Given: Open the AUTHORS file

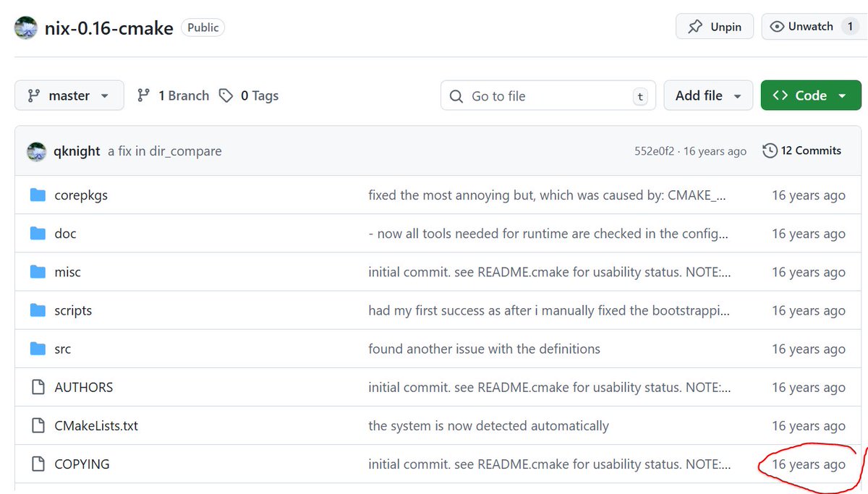Looking at the screenshot, I should [x=84, y=387].
